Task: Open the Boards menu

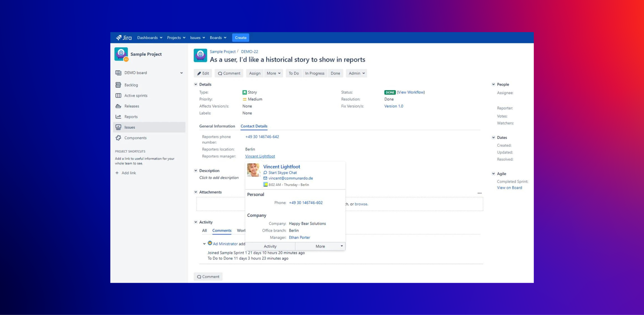Action: point(218,37)
